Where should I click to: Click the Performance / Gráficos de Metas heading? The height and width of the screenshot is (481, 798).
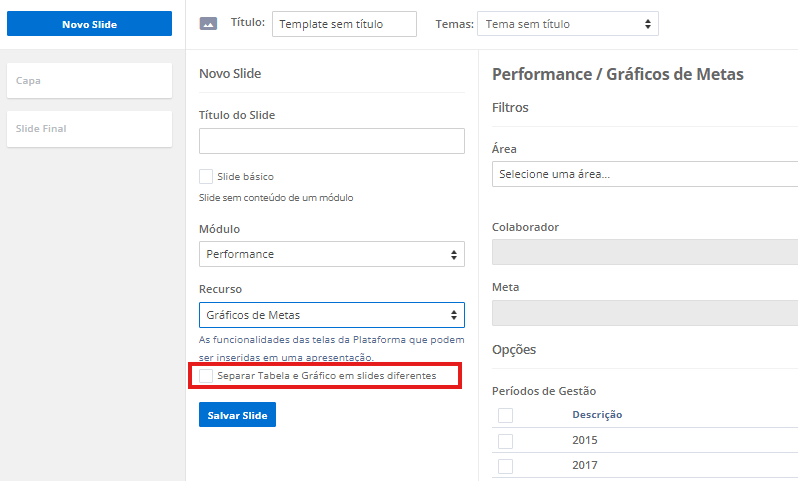point(618,75)
